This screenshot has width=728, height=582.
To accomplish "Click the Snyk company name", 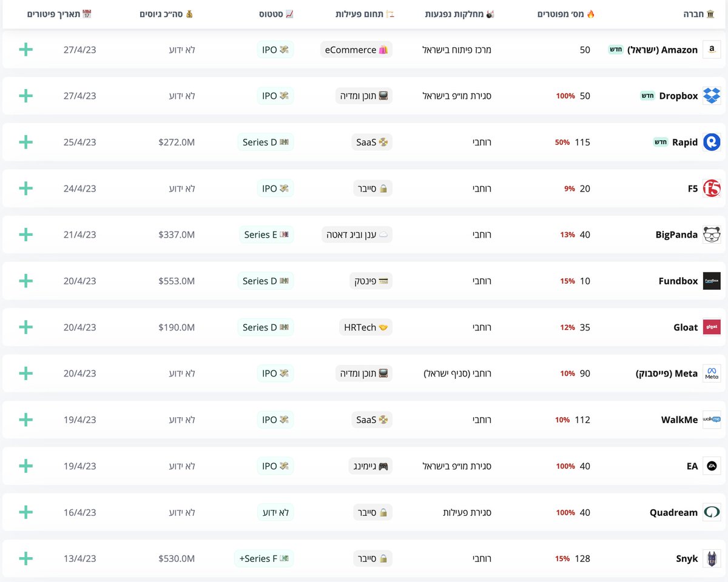I will 687,558.
